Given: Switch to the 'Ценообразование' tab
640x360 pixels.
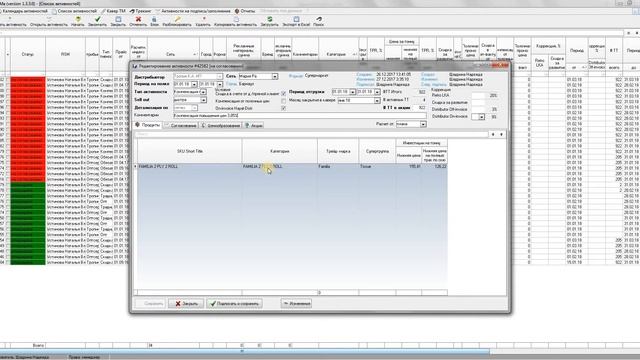Looking at the screenshot, I should tap(220, 125).
